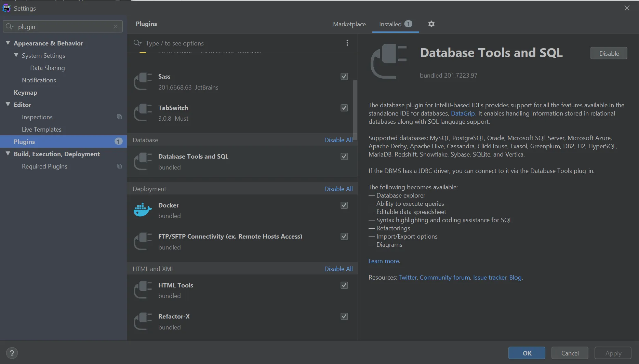Click the GoLand logo in title bar
Image resolution: width=639 pixels, height=364 pixels.
[x=6, y=8]
